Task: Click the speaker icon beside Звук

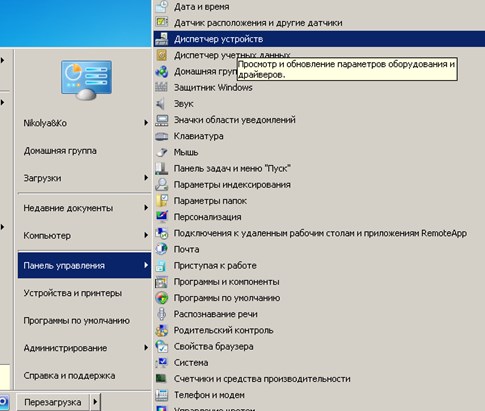Action: (x=162, y=104)
